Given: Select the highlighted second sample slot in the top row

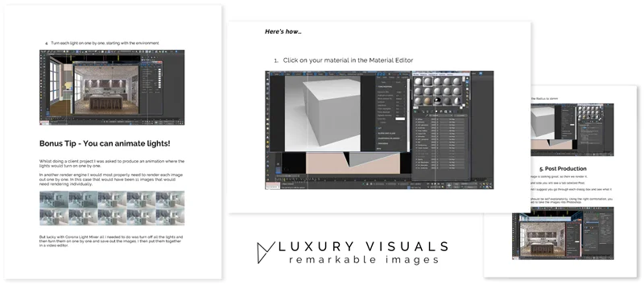Looking at the screenshot, I should coord(427,81).
